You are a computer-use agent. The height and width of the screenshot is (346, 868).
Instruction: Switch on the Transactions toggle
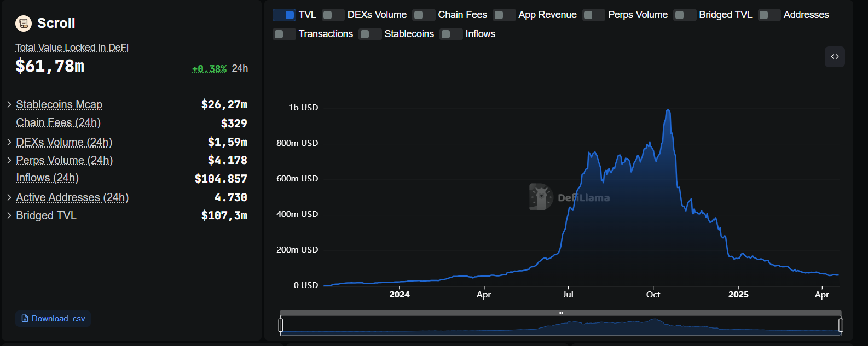tap(284, 34)
